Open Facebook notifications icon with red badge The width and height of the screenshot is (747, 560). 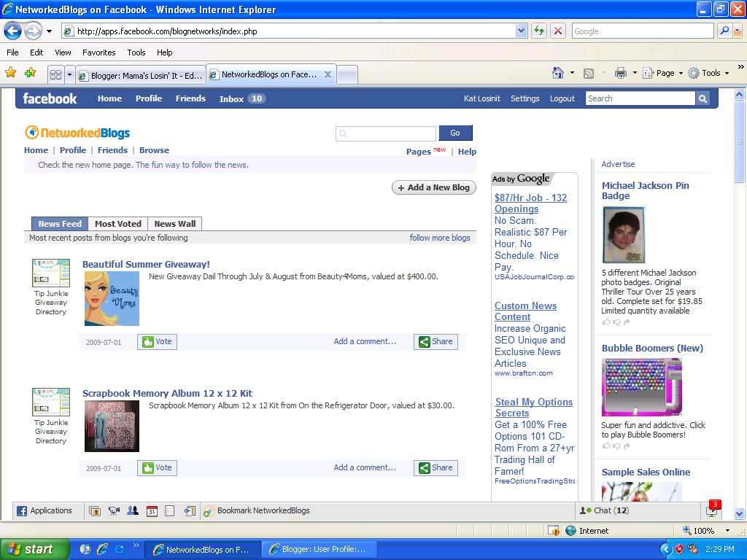point(713,510)
